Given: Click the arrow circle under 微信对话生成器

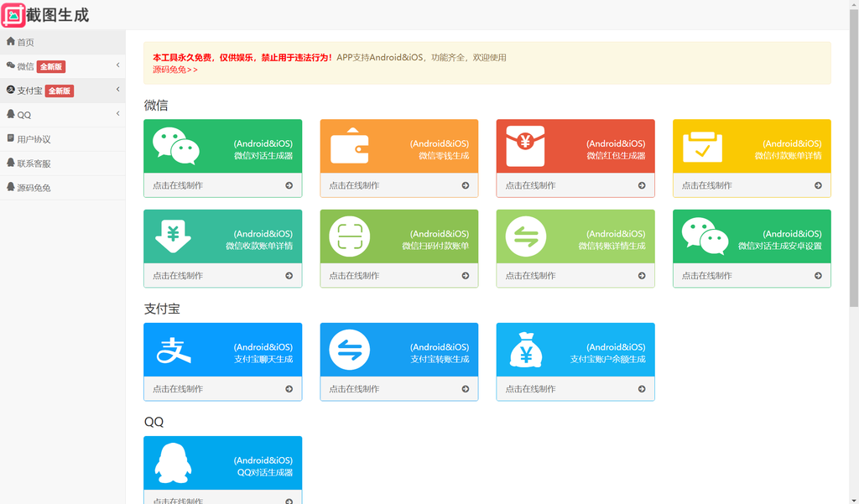Looking at the screenshot, I should click(x=289, y=185).
